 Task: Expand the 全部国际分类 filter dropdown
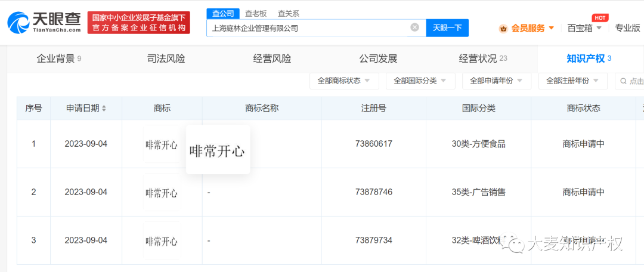420,81
